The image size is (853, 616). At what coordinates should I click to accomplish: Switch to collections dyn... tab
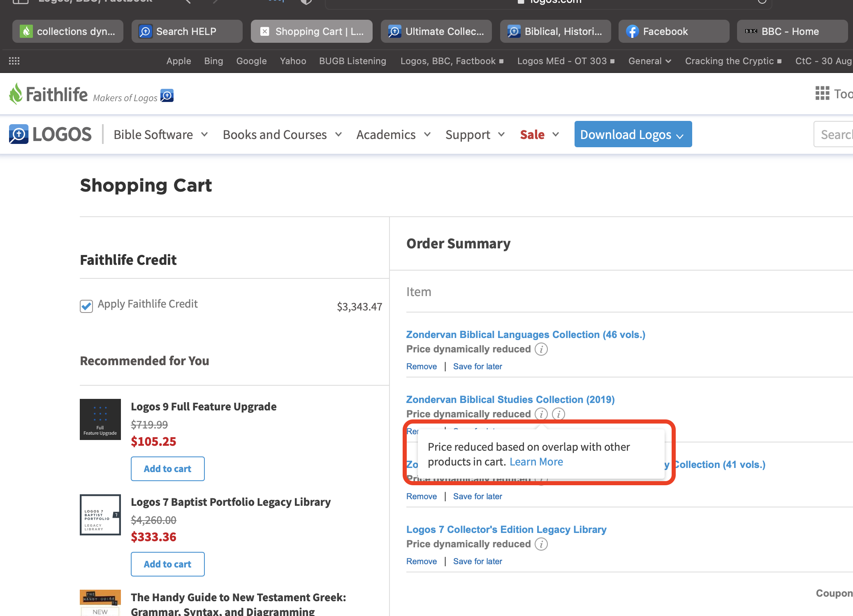point(68,31)
